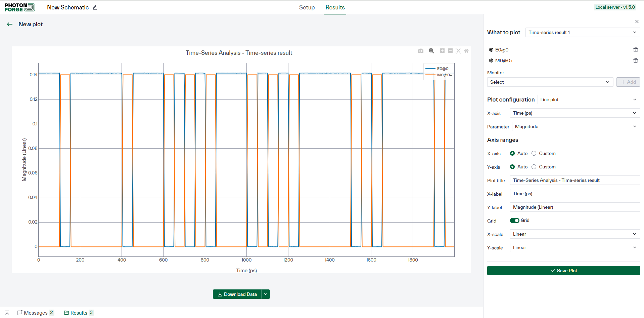Click the Plot title input field

pyautogui.click(x=575, y=180)
